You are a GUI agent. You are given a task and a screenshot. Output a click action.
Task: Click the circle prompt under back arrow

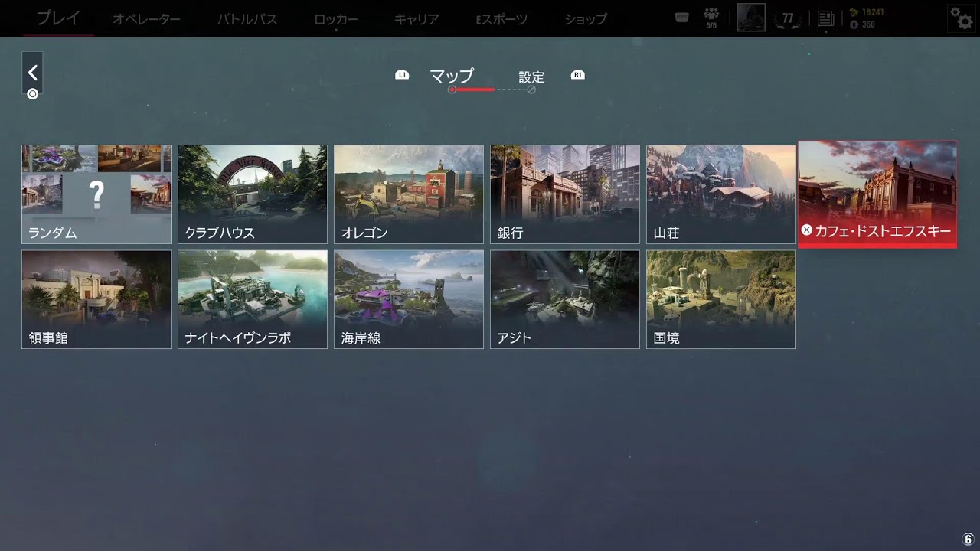tap(32, 94)
